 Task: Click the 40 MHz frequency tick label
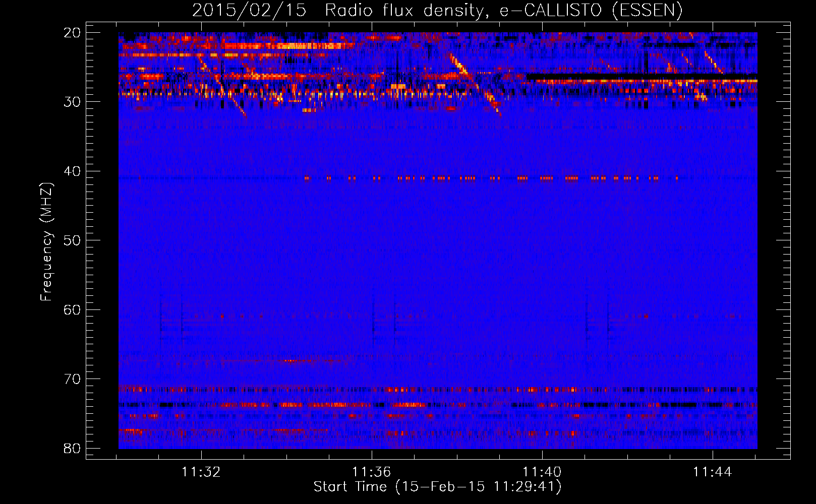tap(72, 171)
